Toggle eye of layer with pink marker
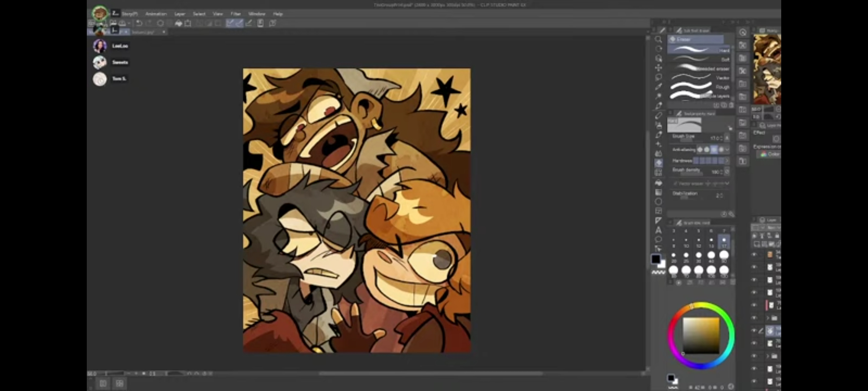Viewport: 868px width, 391px height. (x=754, y=305)
